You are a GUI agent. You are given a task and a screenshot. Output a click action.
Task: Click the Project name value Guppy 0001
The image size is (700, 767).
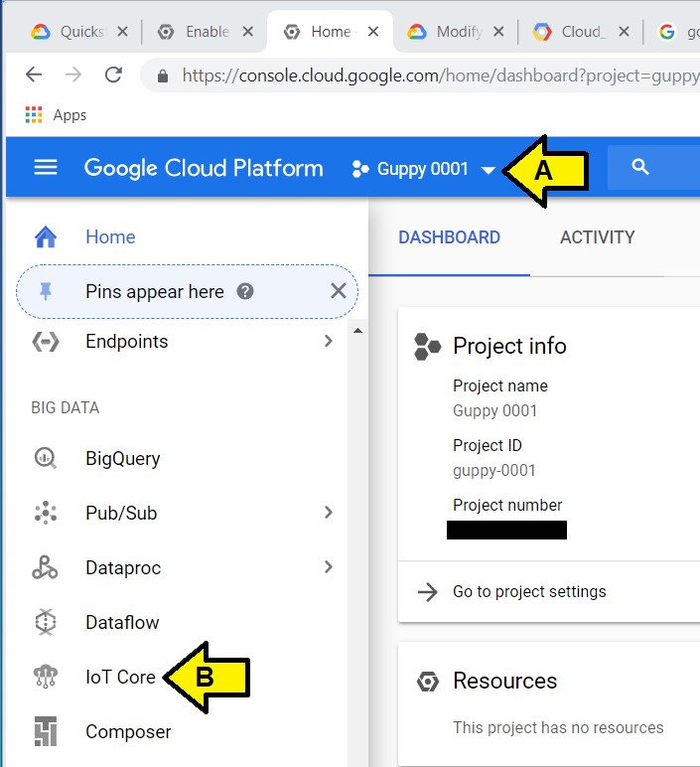[494, 411]
